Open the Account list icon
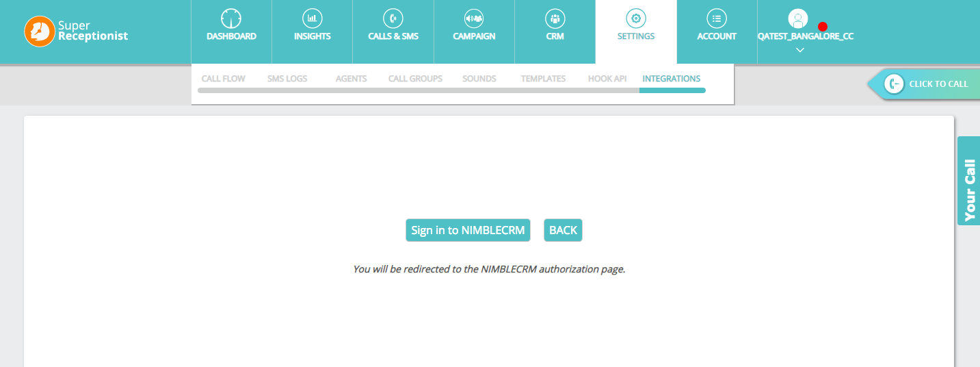This screenshot has height=367, width=980. pos(717,18)
